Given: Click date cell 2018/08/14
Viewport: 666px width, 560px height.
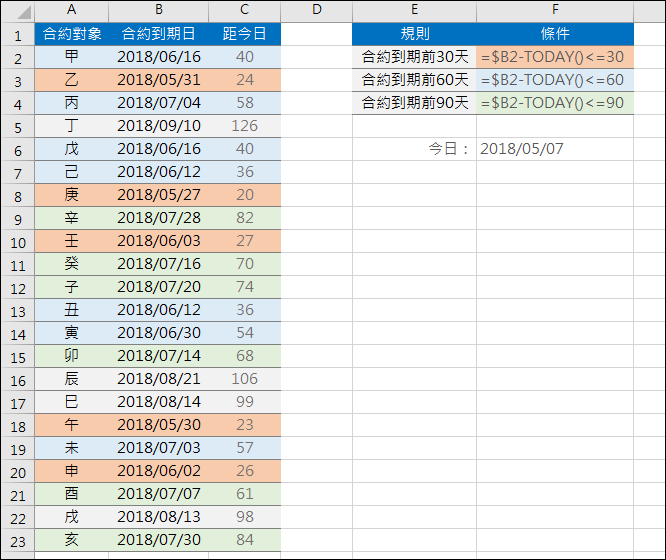Looking at the screenshot, I should coord(158,402).
